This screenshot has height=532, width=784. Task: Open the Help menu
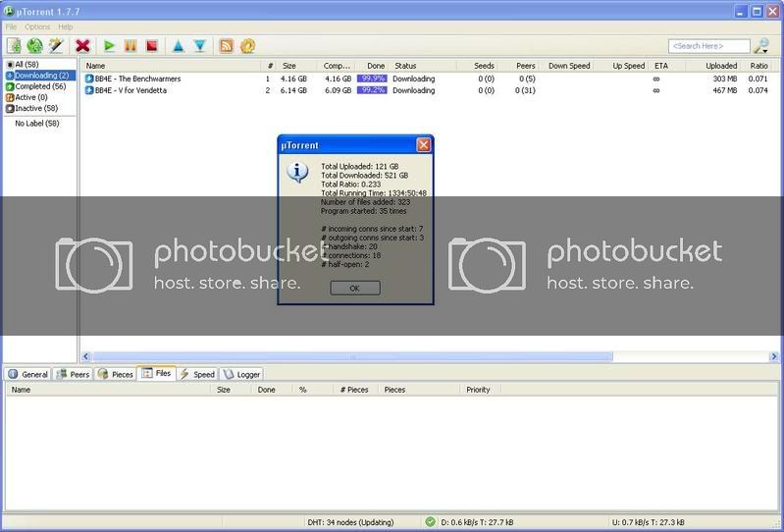[x=66, y=27]
